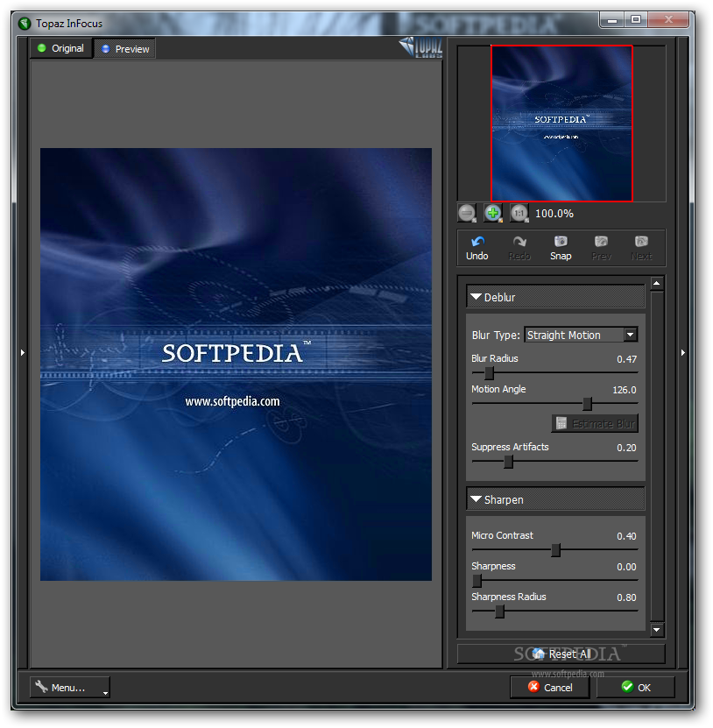Open the Menu... dropdown button

pos(70,688)
